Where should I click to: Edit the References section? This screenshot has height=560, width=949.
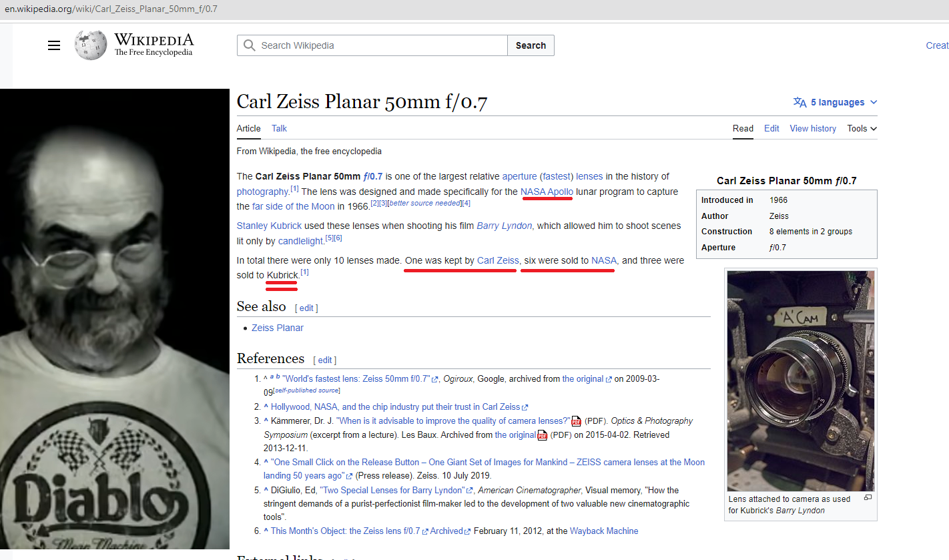(325, 360)
